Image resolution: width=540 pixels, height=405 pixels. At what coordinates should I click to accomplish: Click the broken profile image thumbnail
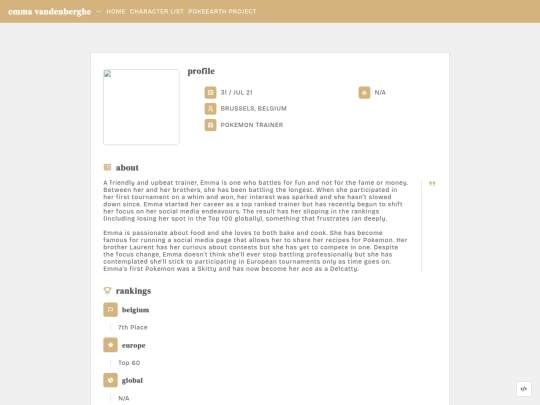click(141, 107)
